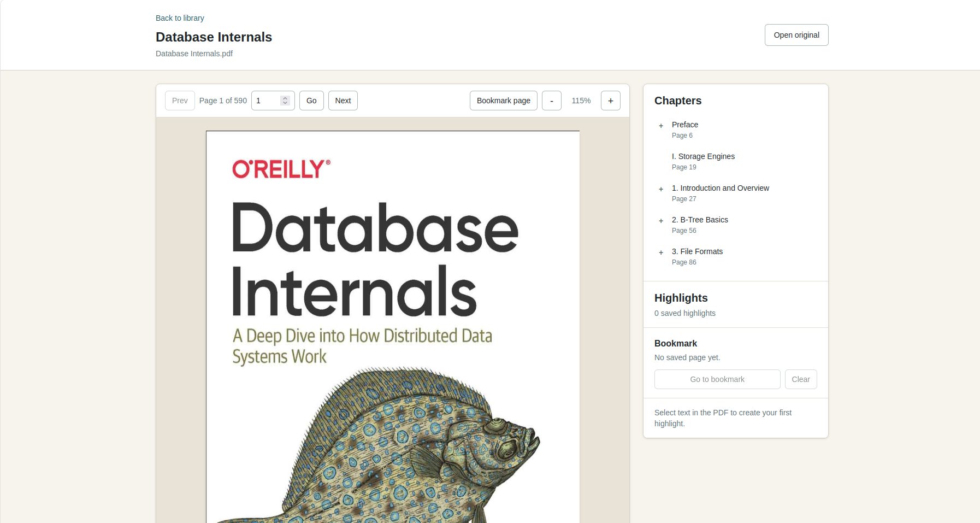Click the Go button
This screenshot has height=523, width=980.
click(311, 101)
